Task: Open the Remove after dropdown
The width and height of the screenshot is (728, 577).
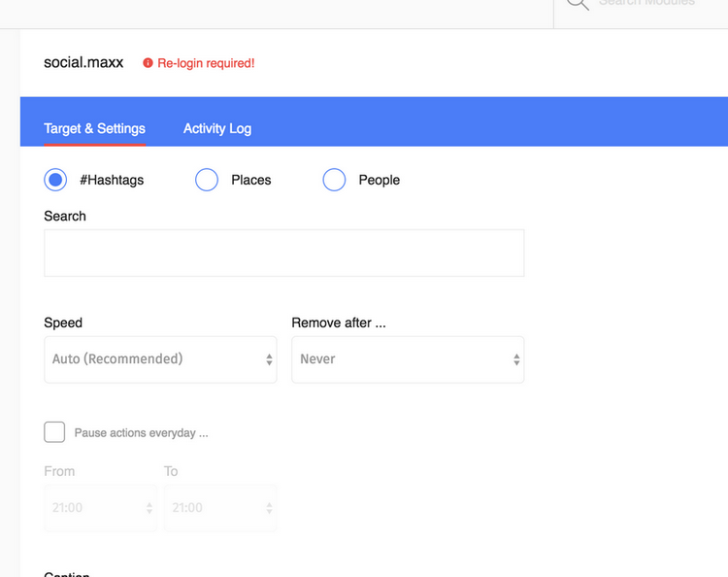Action: [x=408, y=359]
